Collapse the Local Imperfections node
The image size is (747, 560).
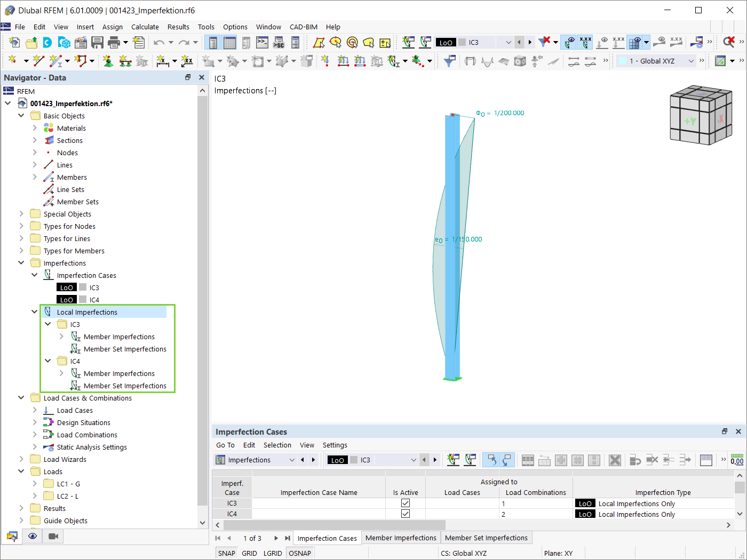pyautogui.click(x=35, y=312)
